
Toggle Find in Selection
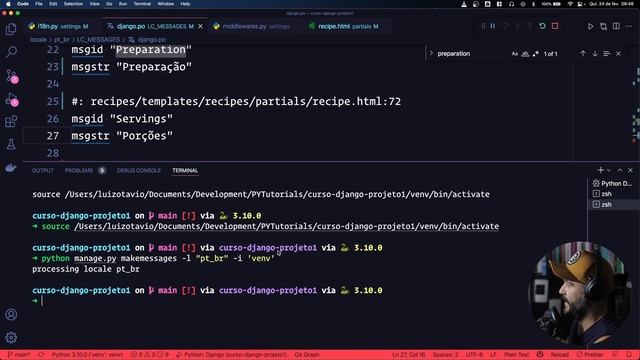pyautogui.click(x=607, y=54)
